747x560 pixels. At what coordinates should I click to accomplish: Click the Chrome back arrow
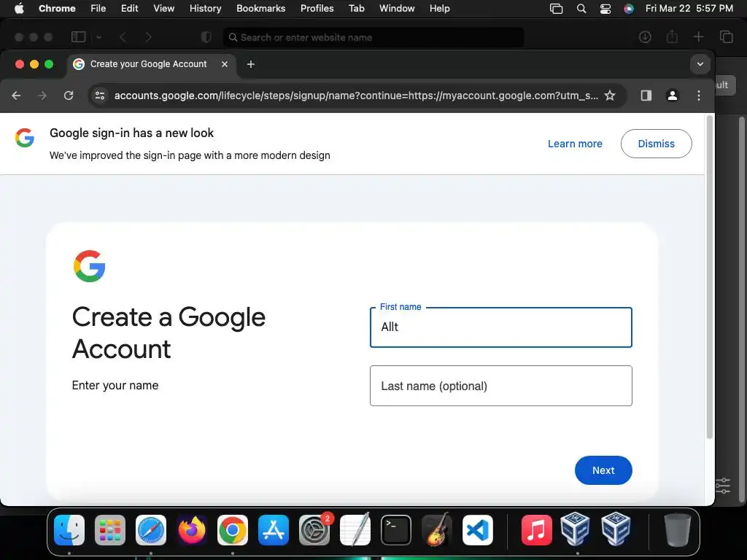point(16,96)
